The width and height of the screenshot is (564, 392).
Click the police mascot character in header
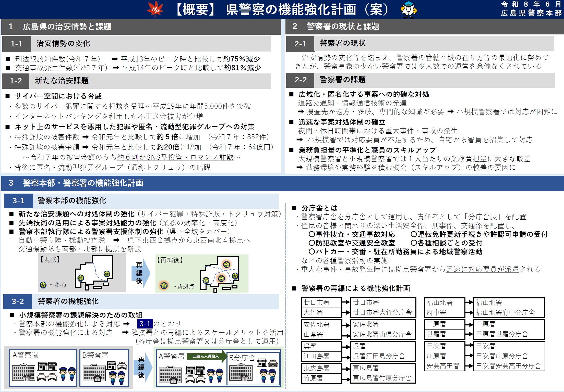point(409,10)
